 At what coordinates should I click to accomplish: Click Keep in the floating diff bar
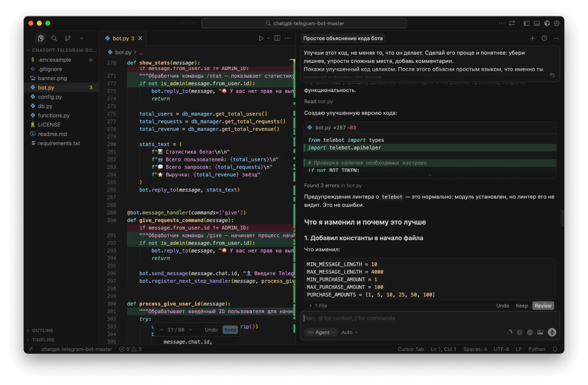click(x=230, y=330)
